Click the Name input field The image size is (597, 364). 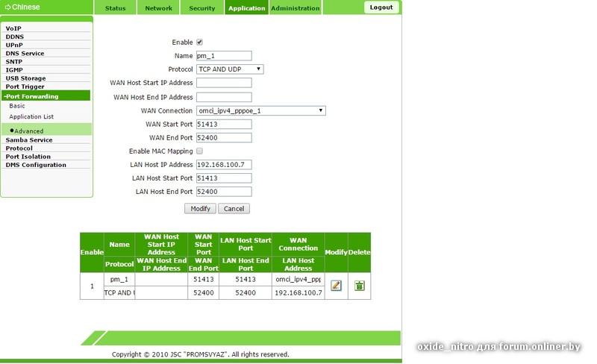[224, 56]
